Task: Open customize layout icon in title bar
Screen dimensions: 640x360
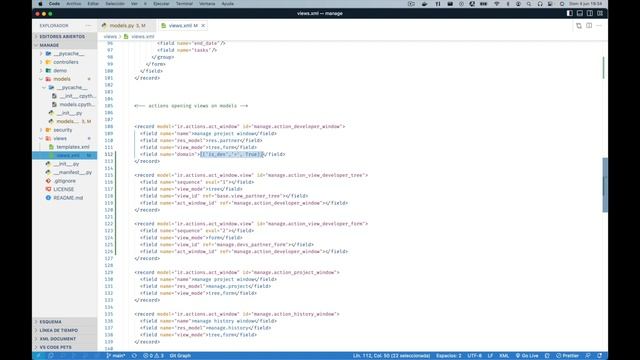Action: [x=600, y=13]
